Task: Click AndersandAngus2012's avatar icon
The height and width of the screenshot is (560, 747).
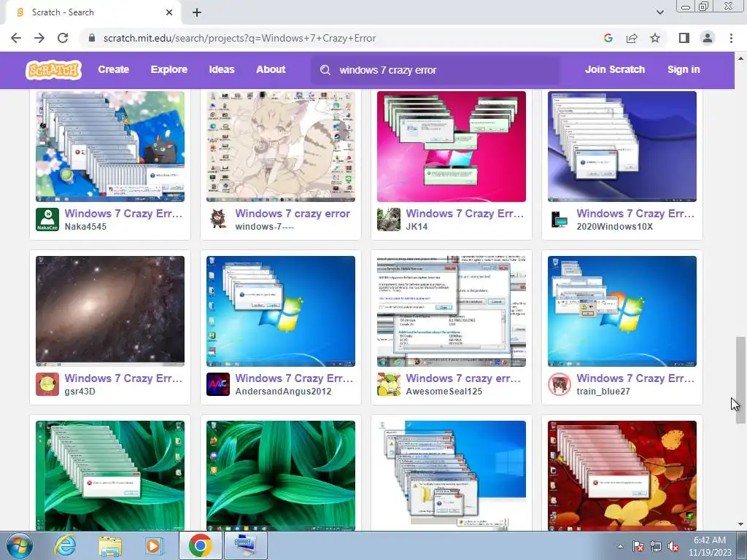Action: (x=218, y=384)
